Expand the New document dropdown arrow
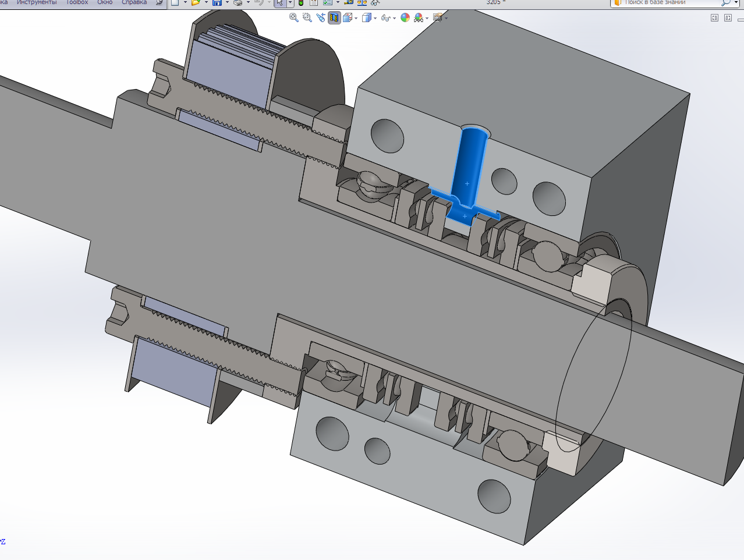744x560 pixels. pyautogui.click(x=185, y=2)
